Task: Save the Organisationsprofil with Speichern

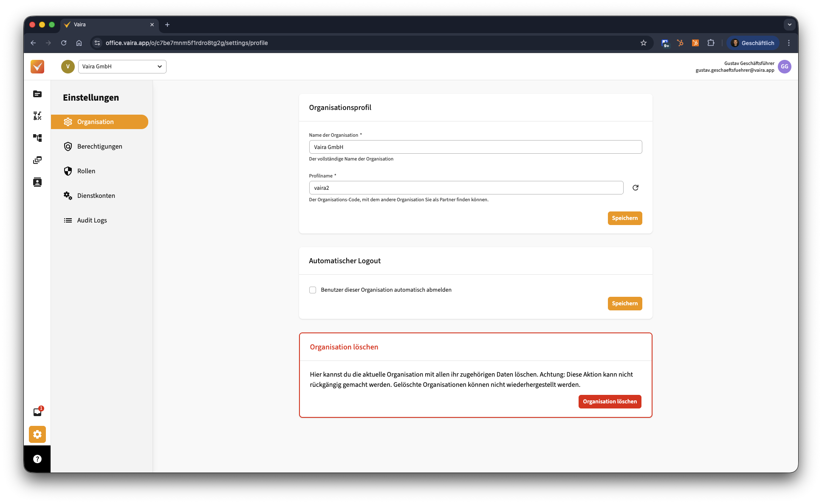Action: pyautogui.click(x=624, y=218)
